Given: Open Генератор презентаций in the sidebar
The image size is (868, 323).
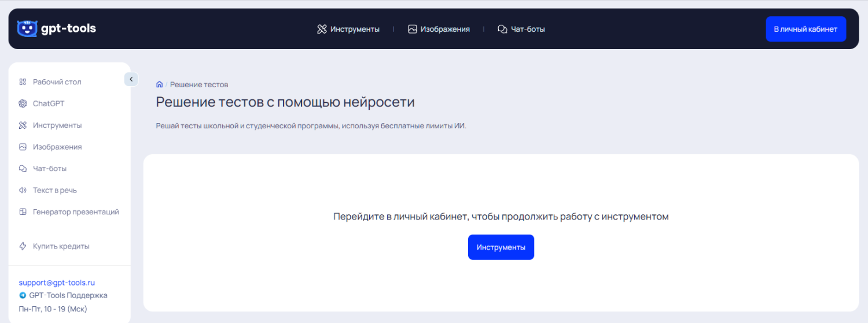Looking at the screenshot, I should [76, 212].
